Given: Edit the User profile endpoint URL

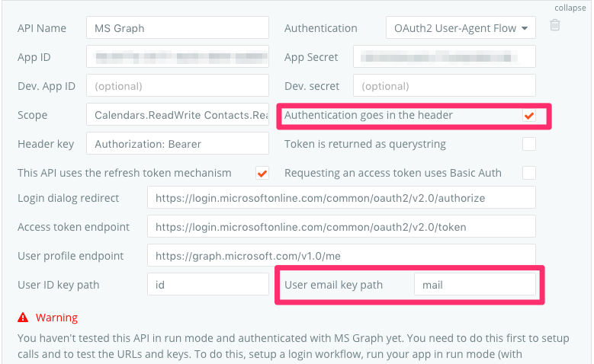Looking at the screenshot, I should [x=342, y=255].
